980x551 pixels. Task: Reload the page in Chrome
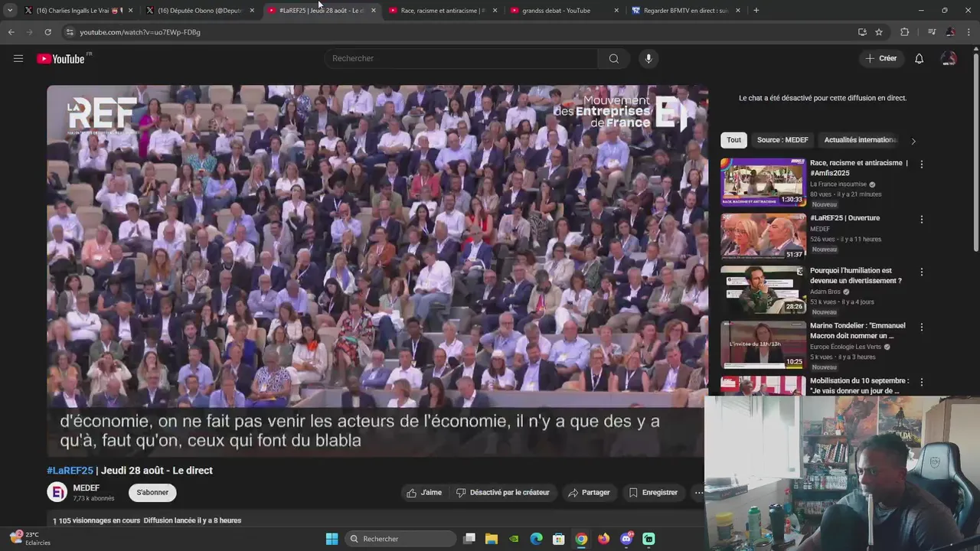click(47, 32)
